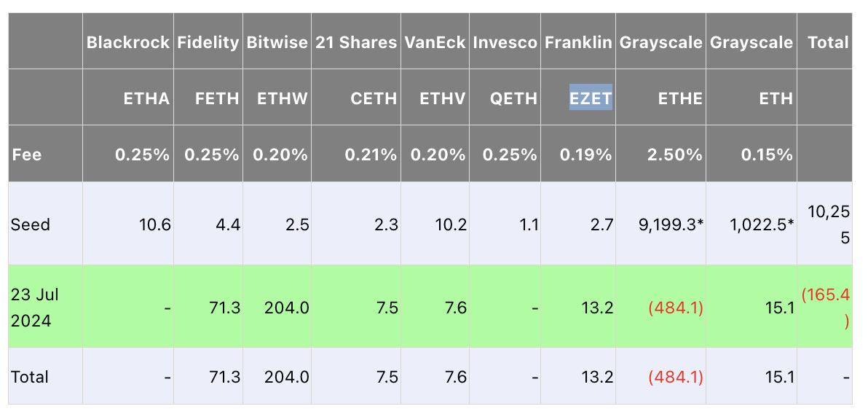This screenshot has width=868, height=414.
Task: Click the highlighted EZET ticker cell
Action: 591,98
